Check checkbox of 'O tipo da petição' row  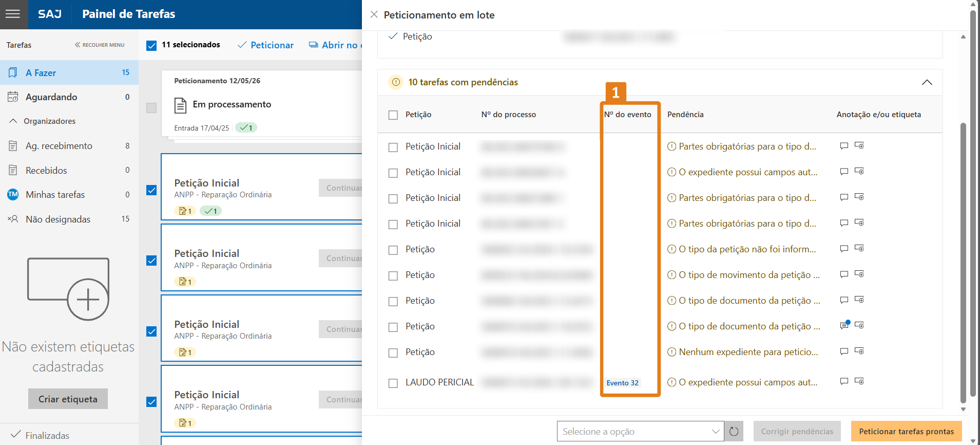coord(393,250)
